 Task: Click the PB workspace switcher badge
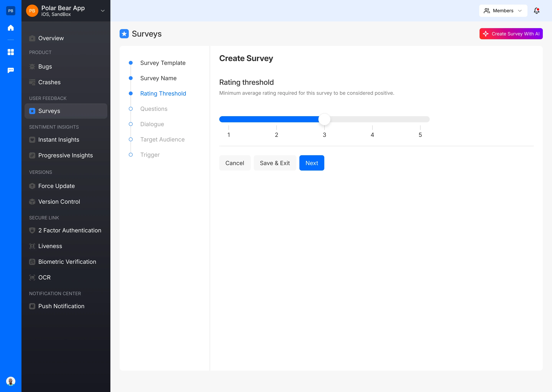pos(11,11)
